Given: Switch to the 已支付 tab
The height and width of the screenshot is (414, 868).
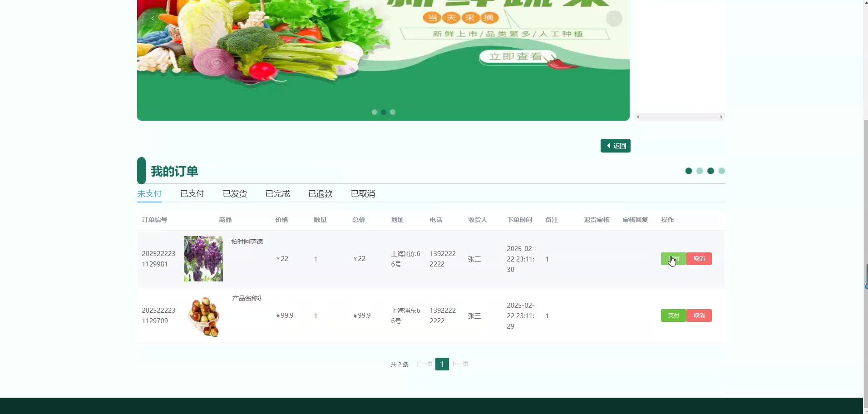Looking at the screenshot, I should 192,194.
